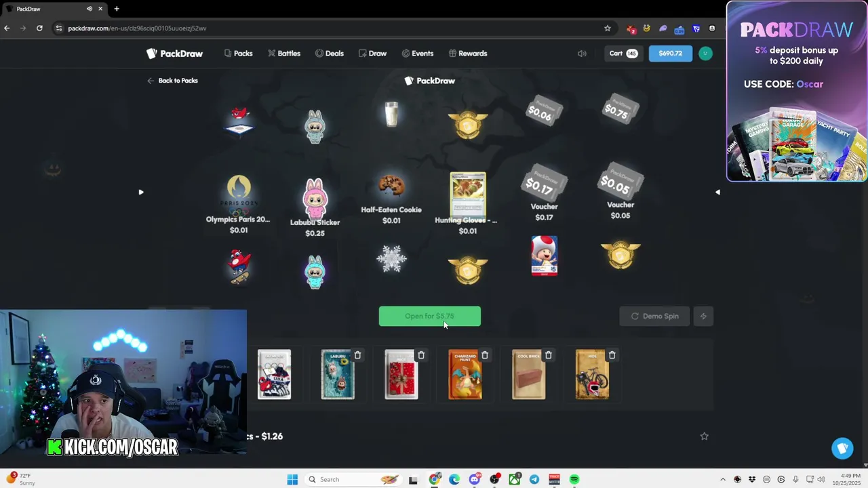Run a Demo Spin
The width and height of the screenshot is (868, 488).
pyautogui.click(x=654, y=316)
